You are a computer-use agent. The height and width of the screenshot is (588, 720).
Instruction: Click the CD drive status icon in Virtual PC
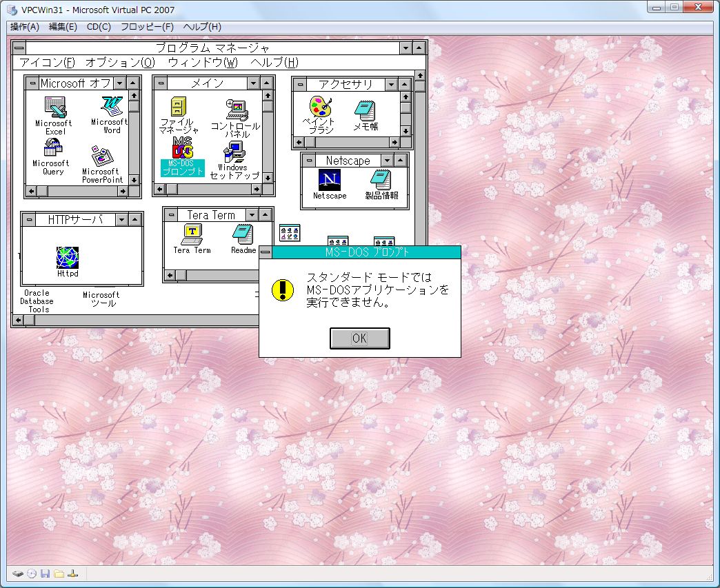[32, 574]
